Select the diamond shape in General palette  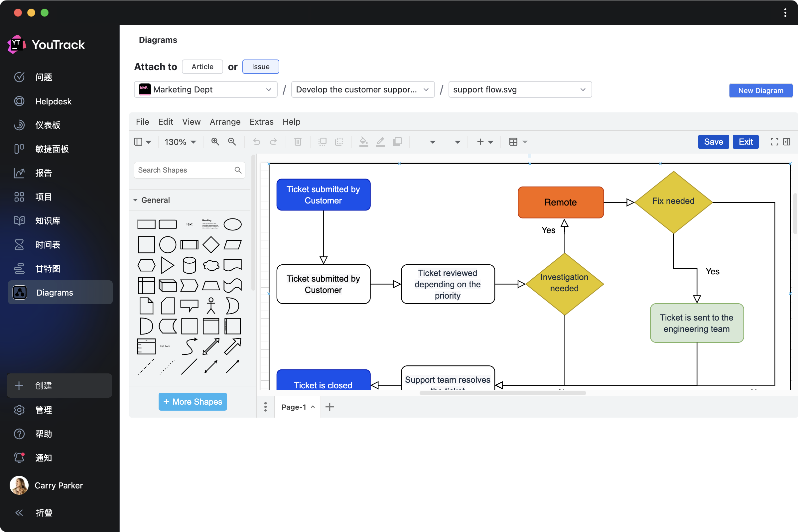tap(211, 245)
